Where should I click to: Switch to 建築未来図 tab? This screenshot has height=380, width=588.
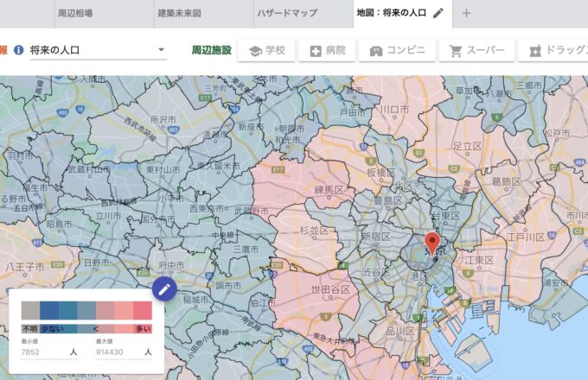(178, 13)
